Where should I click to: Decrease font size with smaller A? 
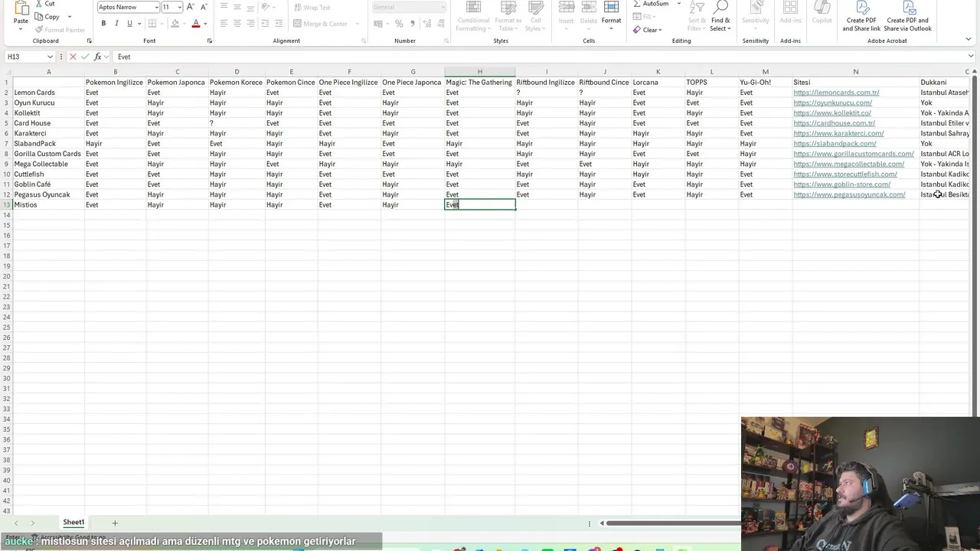click(202, 7)
